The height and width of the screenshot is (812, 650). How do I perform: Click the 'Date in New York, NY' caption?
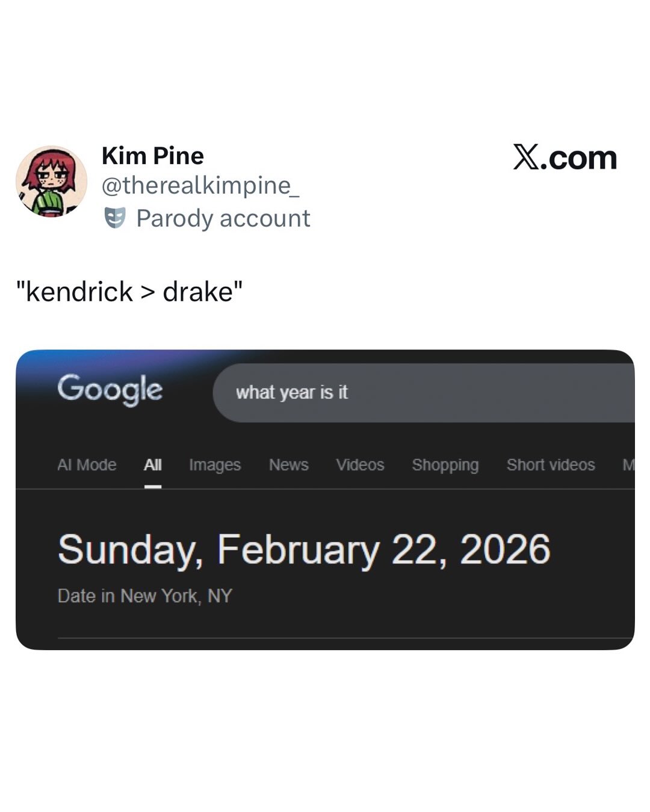pyautogui.click(x=145, y=596)
